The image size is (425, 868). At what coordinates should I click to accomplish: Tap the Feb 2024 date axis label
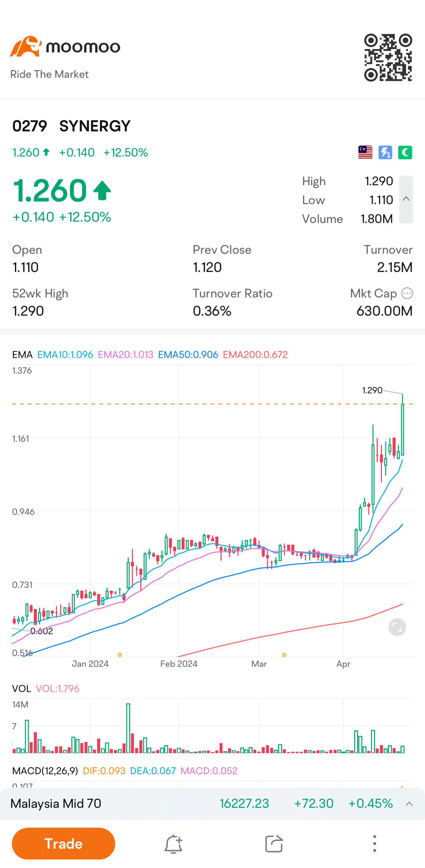click(x=179, y=664)
